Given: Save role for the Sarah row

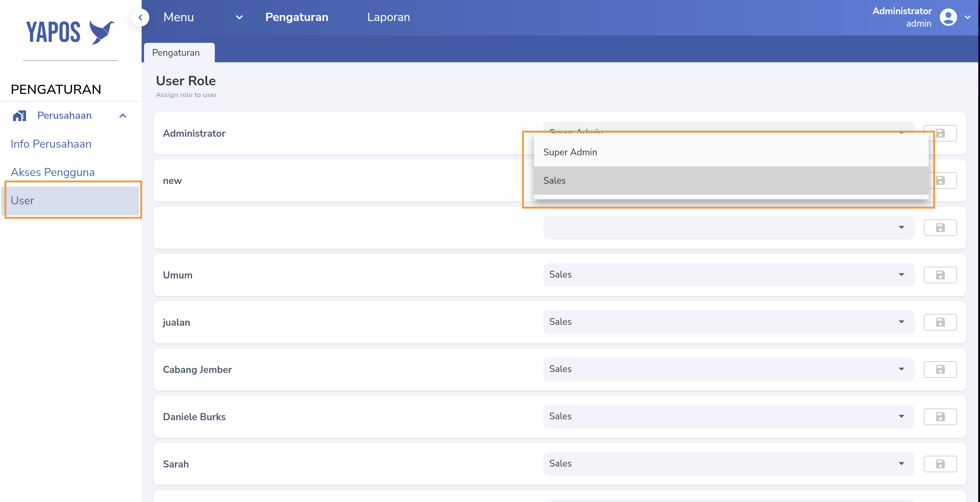Looking at the screenshot, I should (940, 464).
